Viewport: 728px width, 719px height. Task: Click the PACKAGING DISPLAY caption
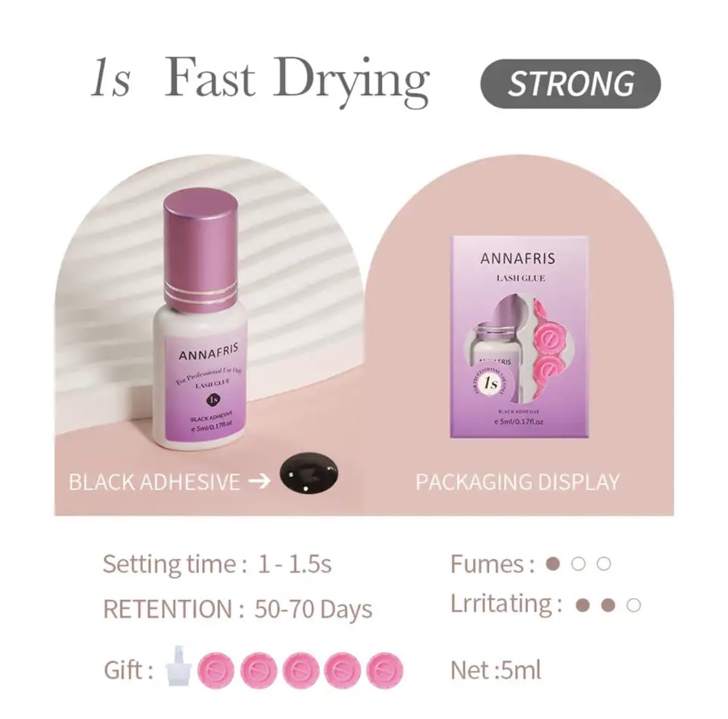click(x=517, y=482)
